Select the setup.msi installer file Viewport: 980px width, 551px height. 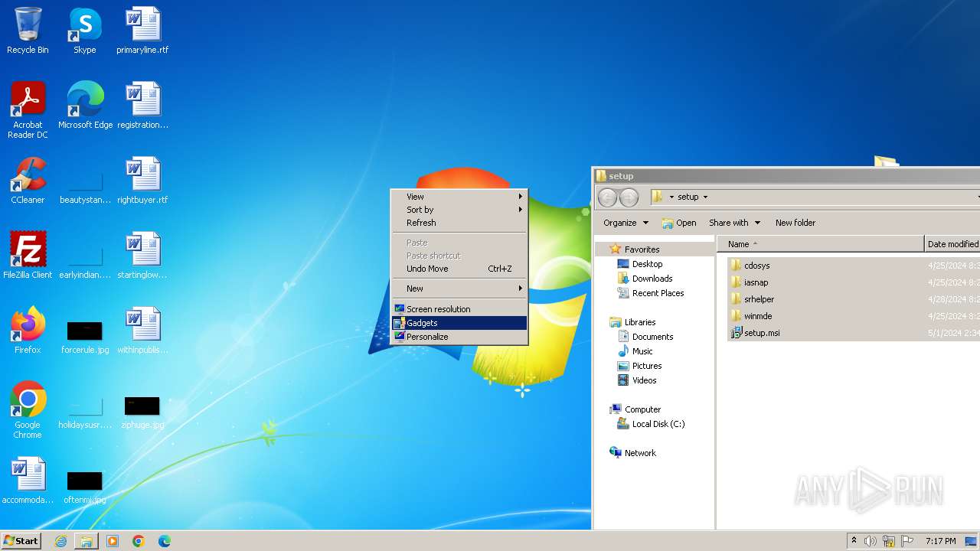(755, 333)
